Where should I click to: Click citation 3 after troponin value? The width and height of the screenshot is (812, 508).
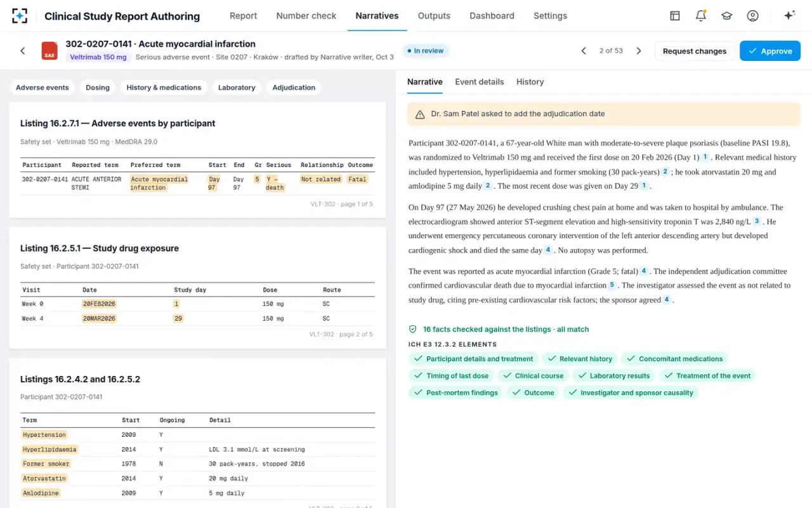[757, 221]
